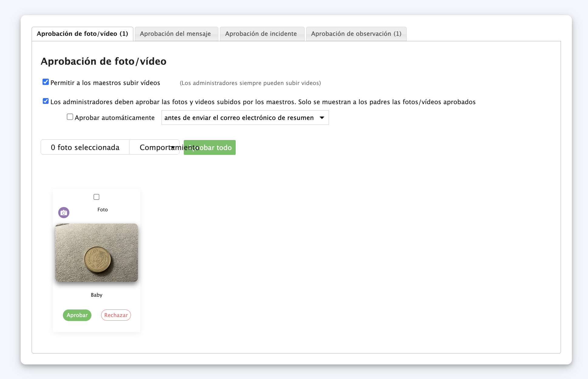Check the Aprobar automáticamente checkbox
The width and height of the screenshot is (588, 379).
pos(70,117)
